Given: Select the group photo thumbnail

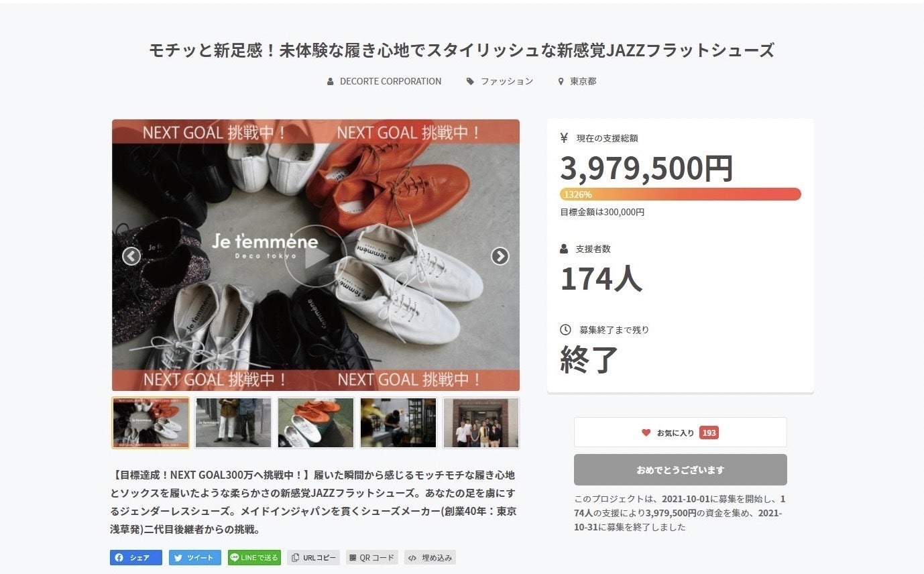Looking at the screenshot, I should 481,422.
